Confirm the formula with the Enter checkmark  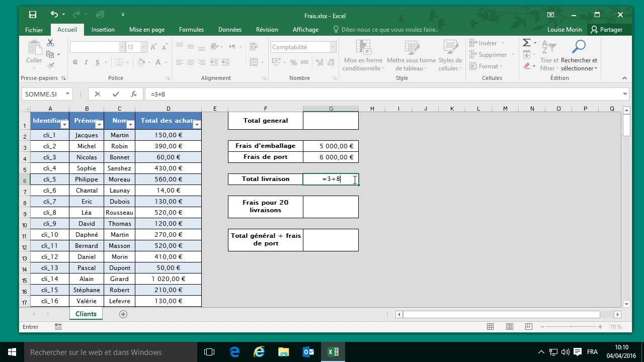point(116,94)
